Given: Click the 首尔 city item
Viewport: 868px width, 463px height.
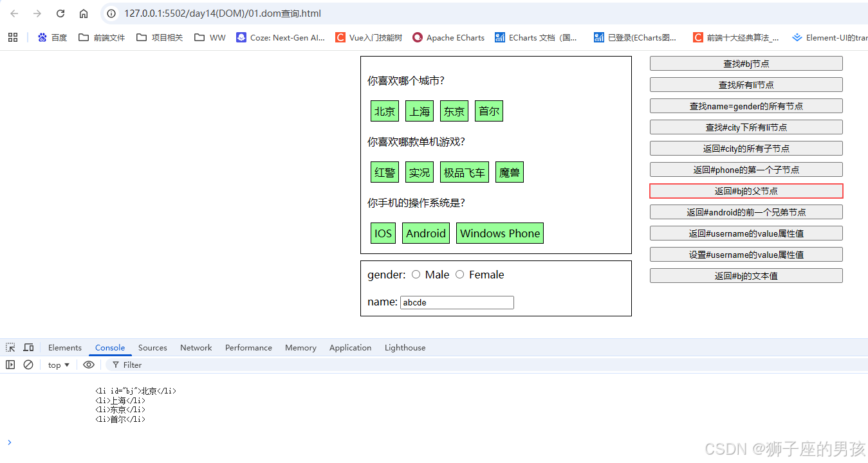Looking at the screenshot, I should pyautogui.click(x=489, y=111).
